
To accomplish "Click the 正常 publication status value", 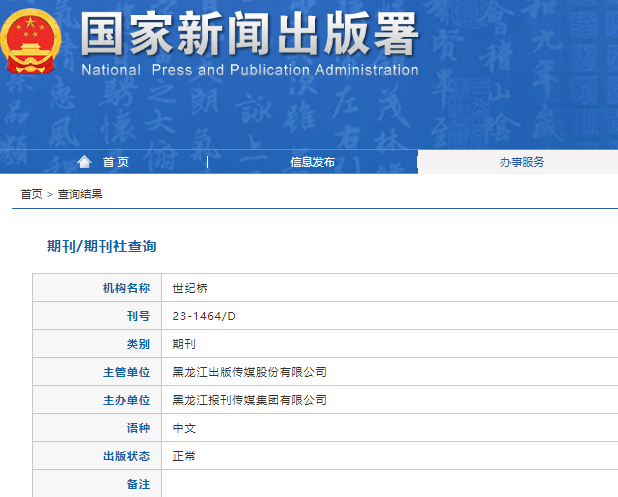I will click(x=184, y=456).
